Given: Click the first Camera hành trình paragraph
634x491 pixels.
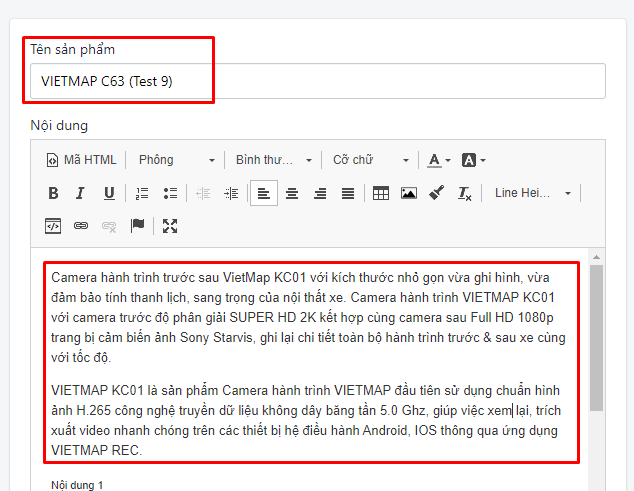Looking at the screenshot, I should pyautogui.click(x=308, y=317).
